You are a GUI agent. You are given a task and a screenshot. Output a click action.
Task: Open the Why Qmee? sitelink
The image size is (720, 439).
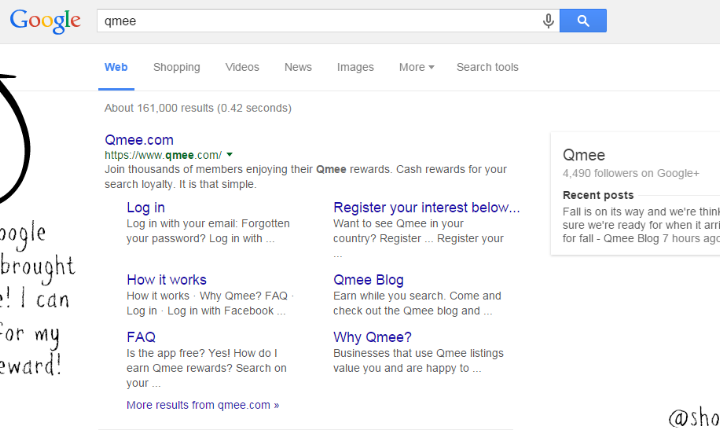point(372,337)
